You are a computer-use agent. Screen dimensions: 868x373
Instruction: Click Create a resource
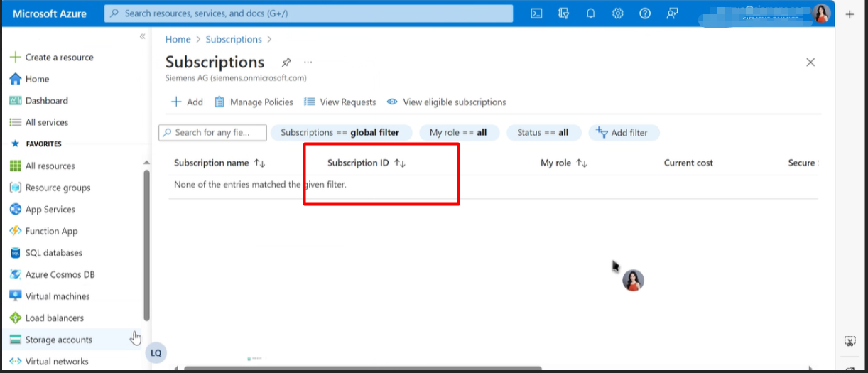[x=51, y=58]
